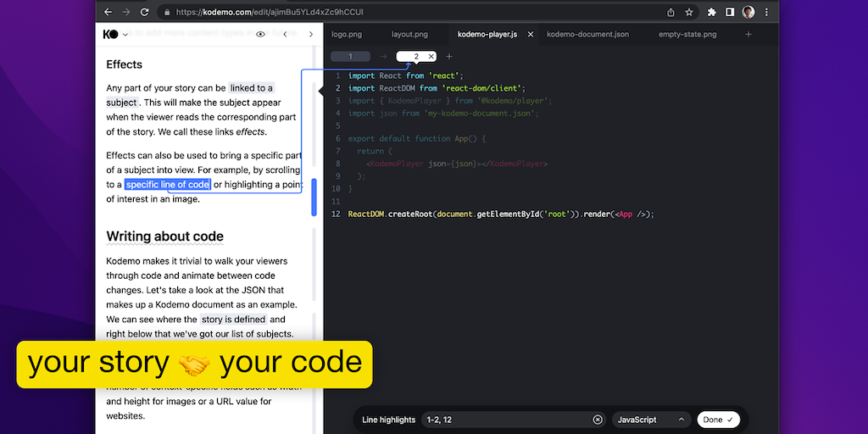Close the kodemo-player.js tab
The image size is (868, 434).
pyautogui.click(x=531, y=34)
